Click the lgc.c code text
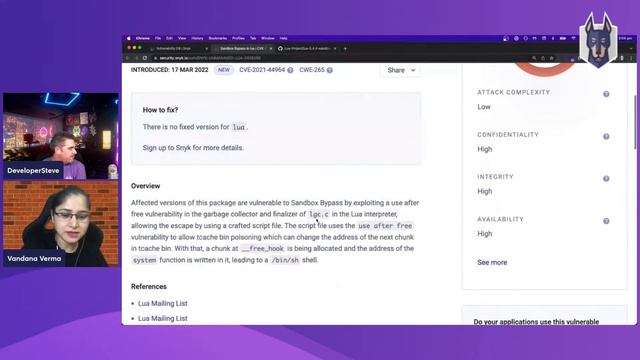 [x=319, y=214]
